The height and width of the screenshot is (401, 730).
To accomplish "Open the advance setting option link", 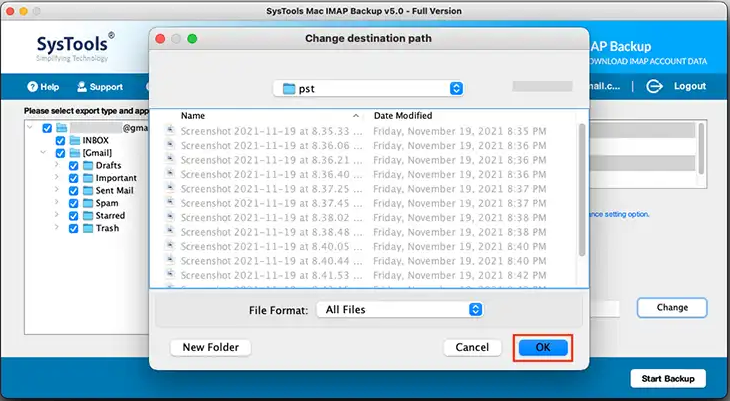I will [x=619, y=214].
